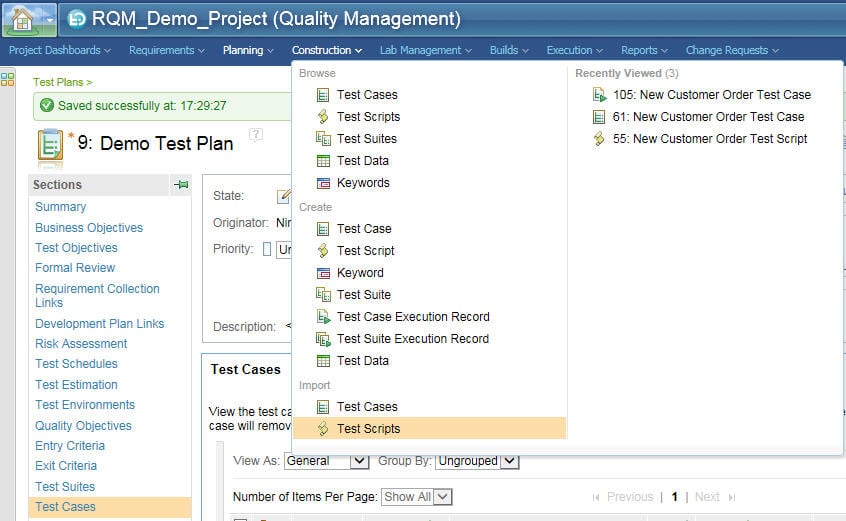
Task: Open 55: New Customer Order Test Script
Action: pos(710,139)
